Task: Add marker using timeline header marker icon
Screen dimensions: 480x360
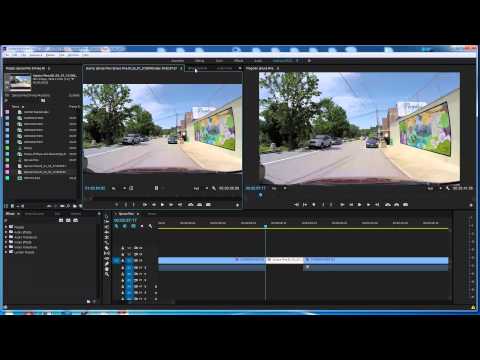Action: pos(142,226)
